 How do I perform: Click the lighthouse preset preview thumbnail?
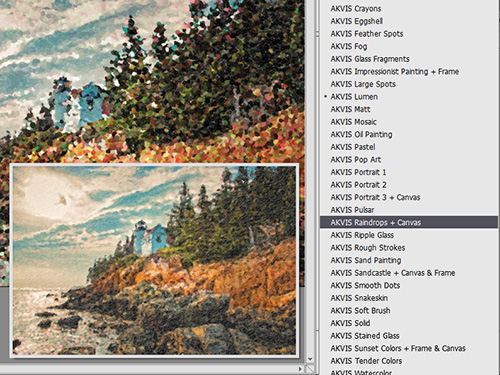pos(154,260)
